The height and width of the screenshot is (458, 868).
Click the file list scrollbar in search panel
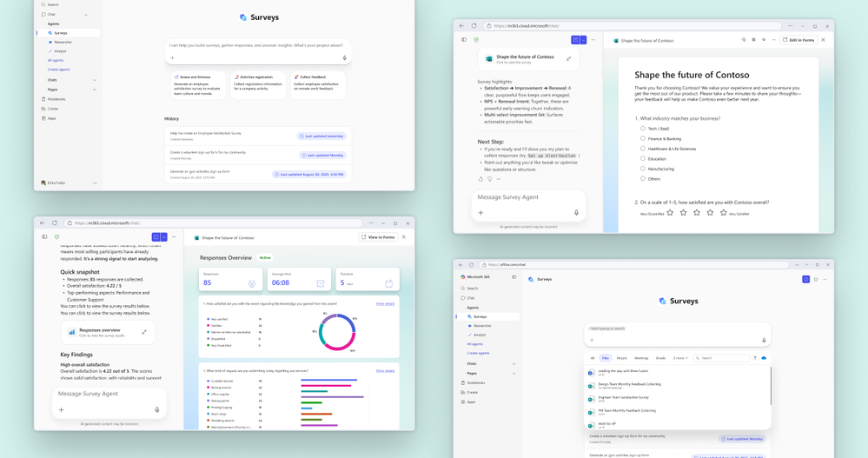pos(770,386)
